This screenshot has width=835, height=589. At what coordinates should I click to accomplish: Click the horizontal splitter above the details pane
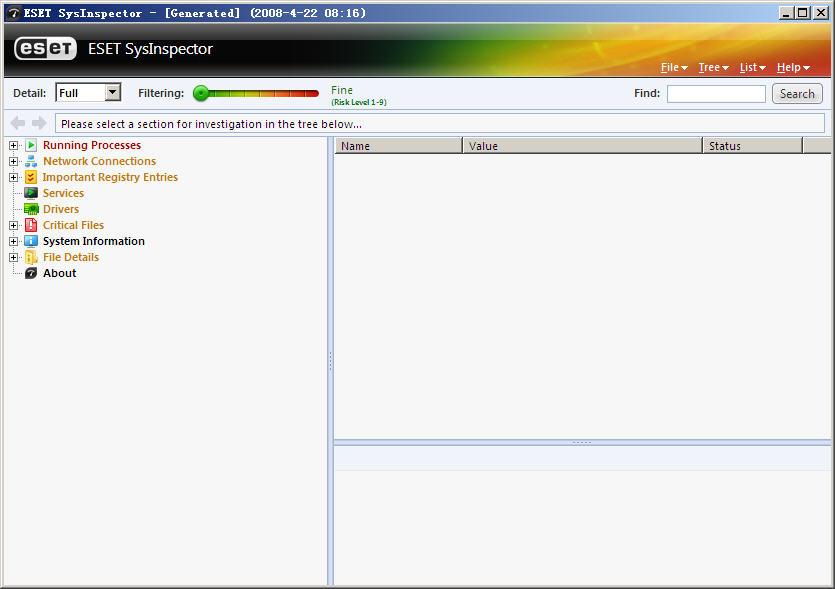point(582,443)
